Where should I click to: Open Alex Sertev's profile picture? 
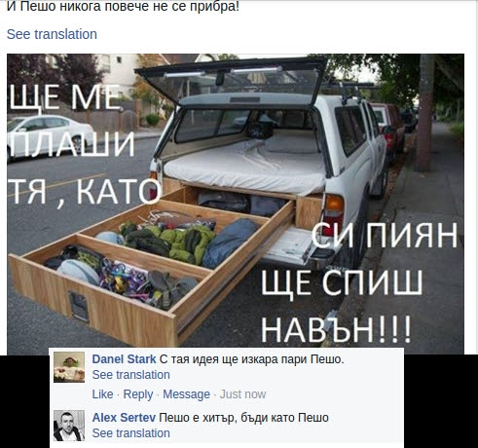(x=69, y=426)
